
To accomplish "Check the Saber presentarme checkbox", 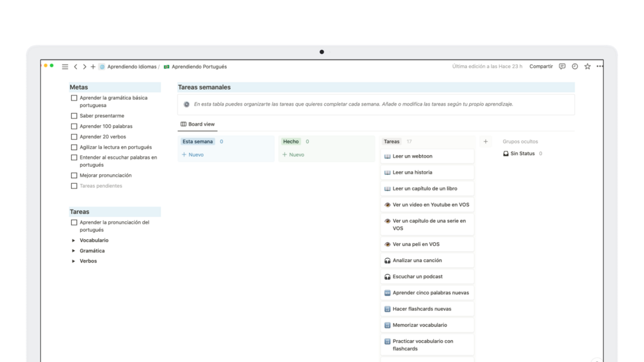I will pos(74,116).
